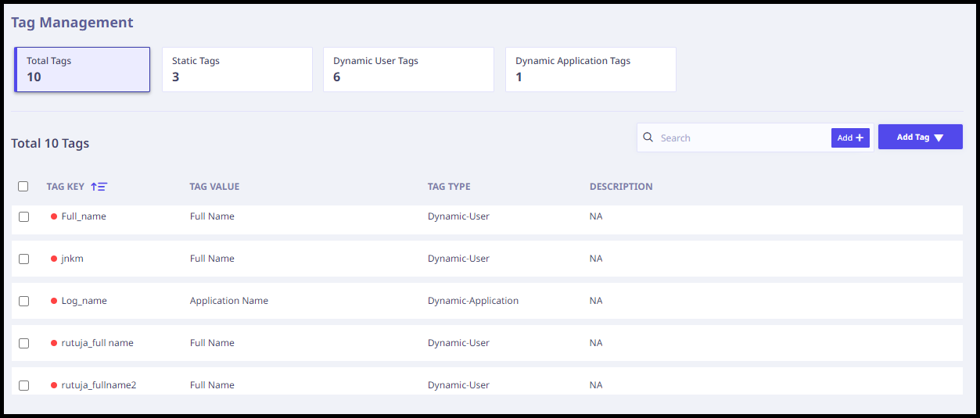Click the search magnifier icon
This screenshot has height=418, width=980.
point(648,138)
